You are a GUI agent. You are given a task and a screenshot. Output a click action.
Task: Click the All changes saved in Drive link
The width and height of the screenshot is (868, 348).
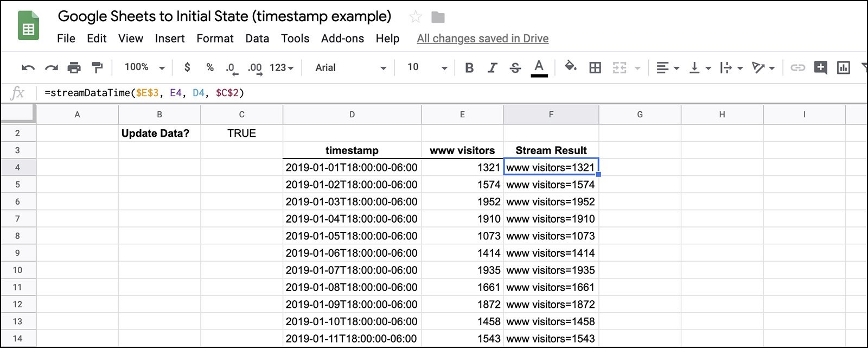tap(482, 39)
